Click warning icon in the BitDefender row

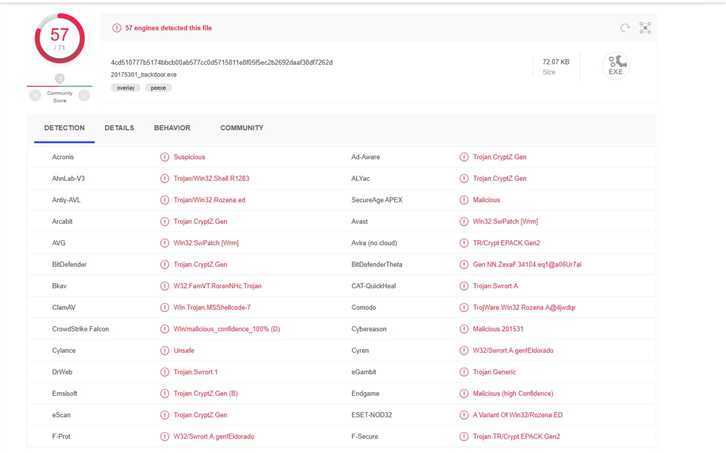(x=164, y=264)
